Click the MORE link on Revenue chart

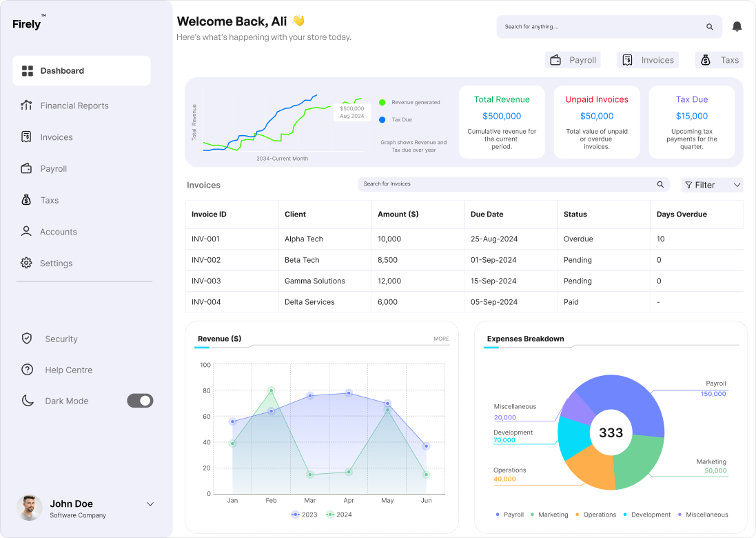(441, 339)
